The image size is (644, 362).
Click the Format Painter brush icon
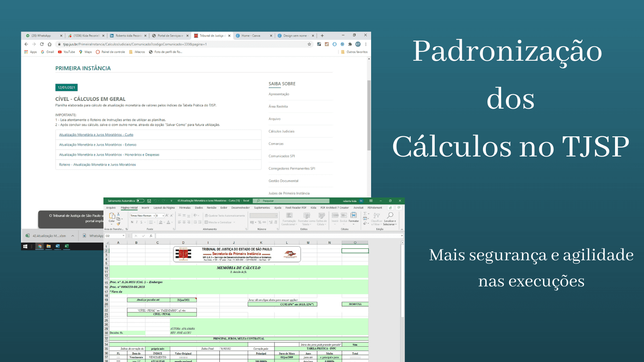pyautogui.click(x=118, y=224)
